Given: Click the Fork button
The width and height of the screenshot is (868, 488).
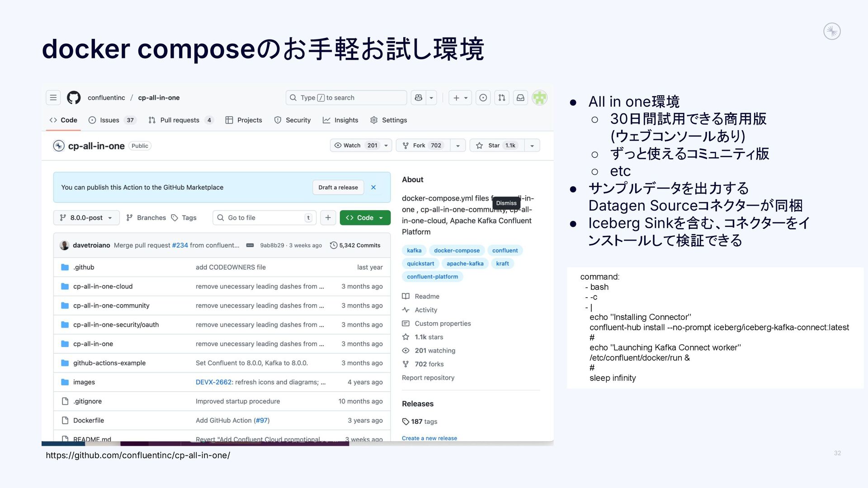Looking at the screenshot, I should 423,145.
